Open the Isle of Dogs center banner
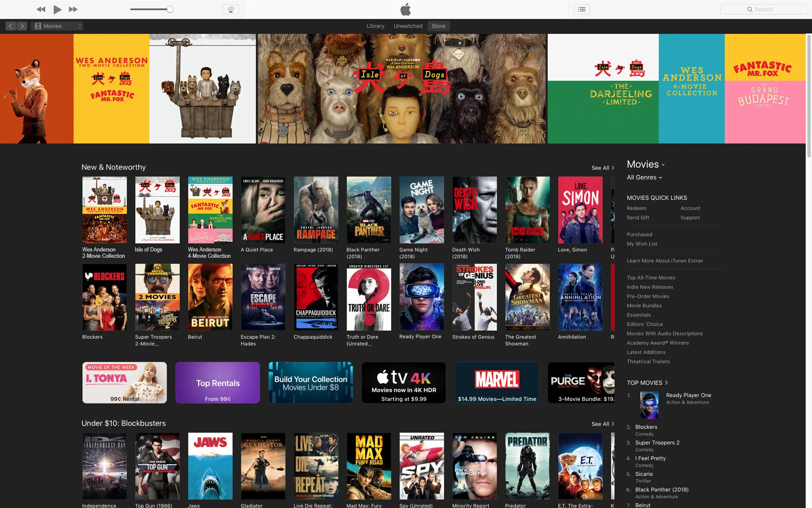 tap(402, 88)
